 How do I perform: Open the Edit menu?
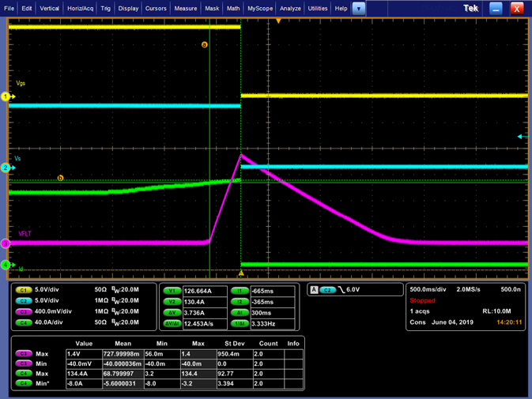(26, 9)
